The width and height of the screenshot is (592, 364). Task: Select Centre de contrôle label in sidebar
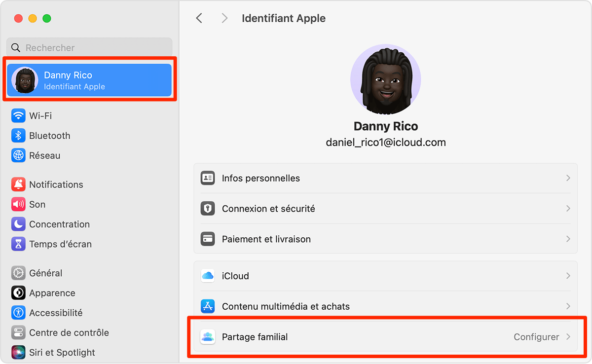[69, 332]
